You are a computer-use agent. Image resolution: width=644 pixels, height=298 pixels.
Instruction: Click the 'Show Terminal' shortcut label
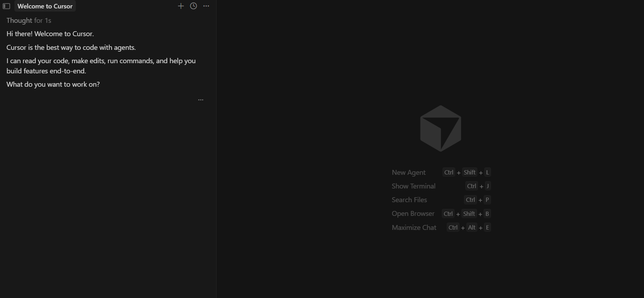[x=413, y=186]
